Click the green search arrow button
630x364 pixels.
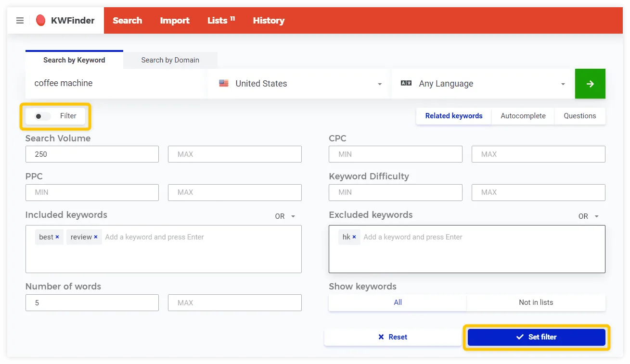point(590,84)
